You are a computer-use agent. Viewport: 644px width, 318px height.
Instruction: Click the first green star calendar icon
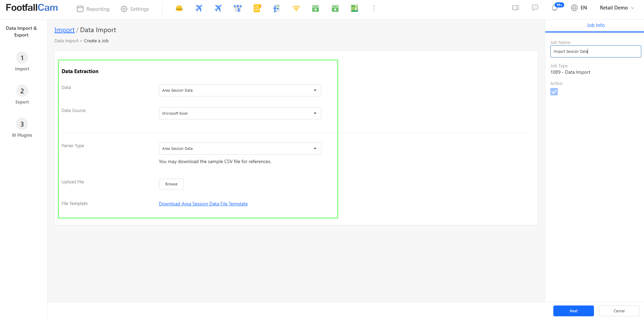point(316,8)
